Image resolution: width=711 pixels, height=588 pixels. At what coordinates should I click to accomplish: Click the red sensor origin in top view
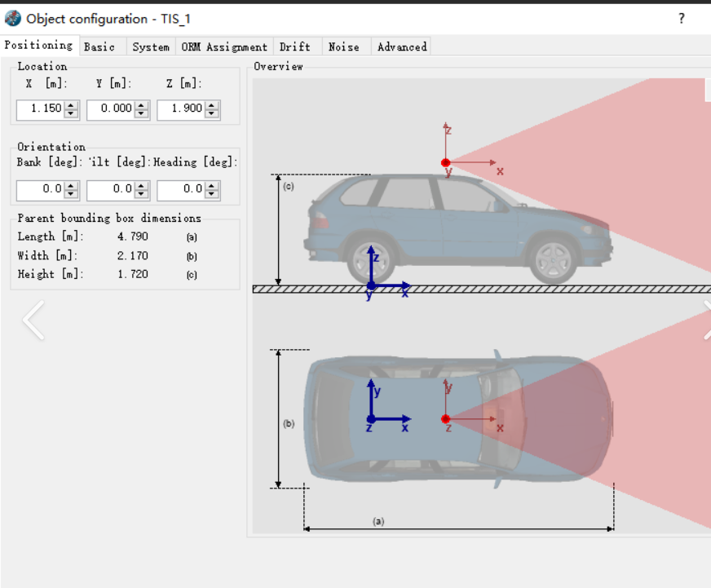point(445,418)
